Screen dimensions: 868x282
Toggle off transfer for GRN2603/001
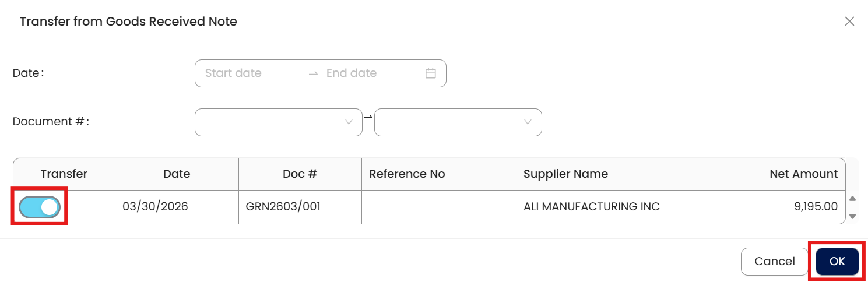coord(40,207)
